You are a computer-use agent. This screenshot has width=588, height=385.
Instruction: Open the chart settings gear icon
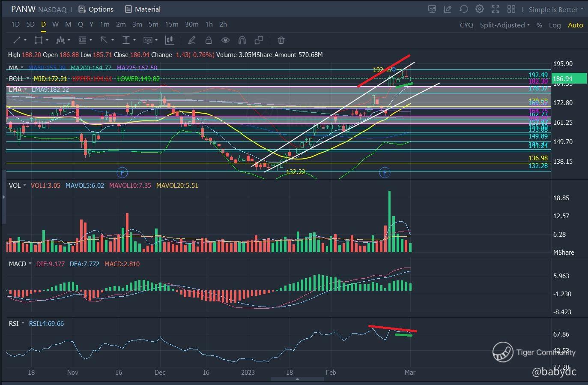pyautogui.click(x=480, y=9)
